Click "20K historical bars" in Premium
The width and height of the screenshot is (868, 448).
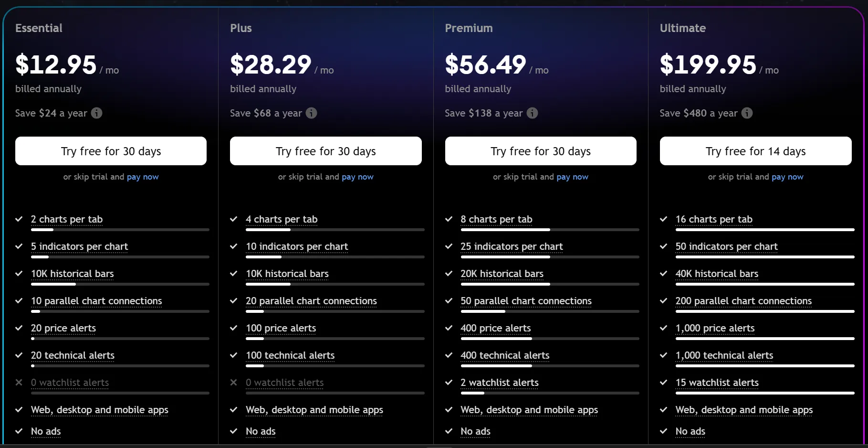(502, 274)
